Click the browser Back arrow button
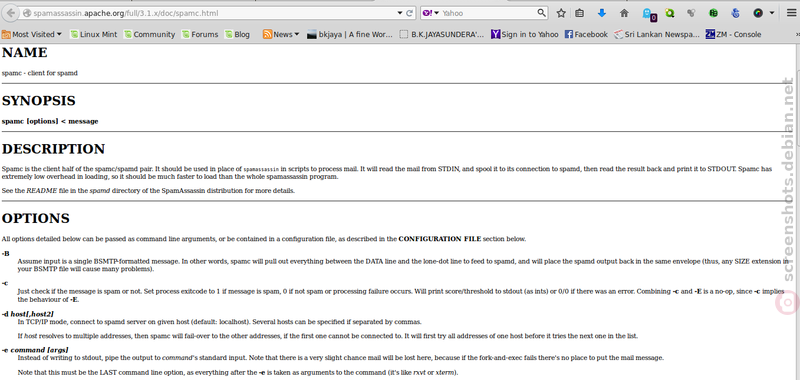 (11, 13)
